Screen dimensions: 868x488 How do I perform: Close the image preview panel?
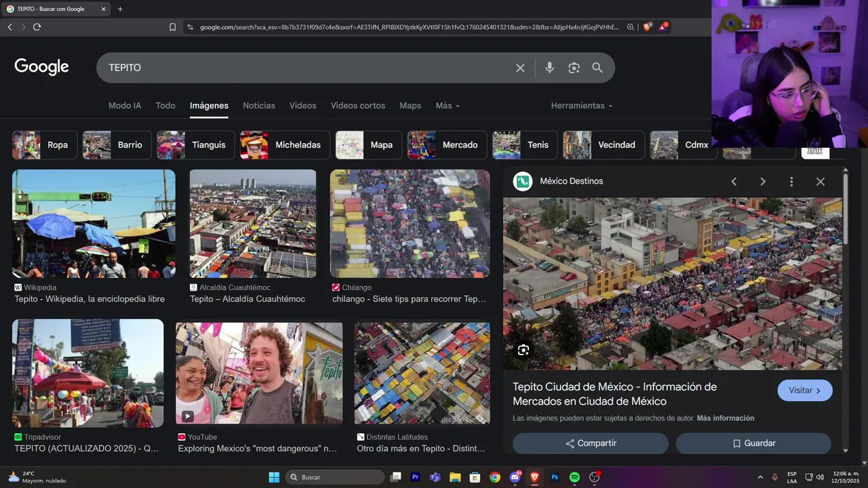coord(821,182)
